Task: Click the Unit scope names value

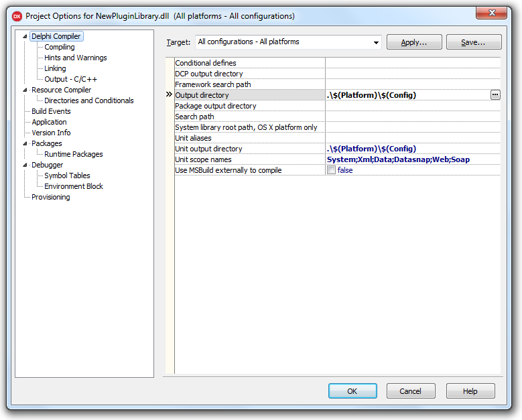Action: [x=413, y=159]
